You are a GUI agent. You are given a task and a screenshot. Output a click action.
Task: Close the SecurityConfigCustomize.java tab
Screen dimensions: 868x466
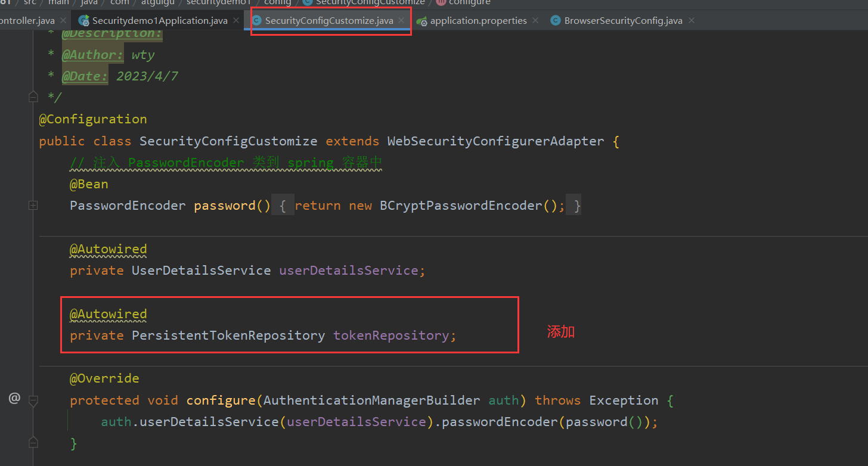point(402,20)
